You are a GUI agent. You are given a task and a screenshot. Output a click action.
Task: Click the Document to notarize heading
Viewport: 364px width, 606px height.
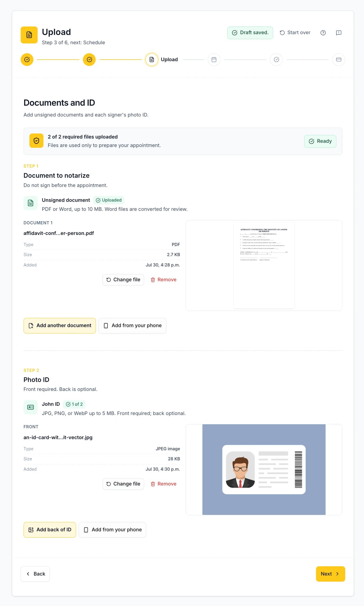[56, 176]
